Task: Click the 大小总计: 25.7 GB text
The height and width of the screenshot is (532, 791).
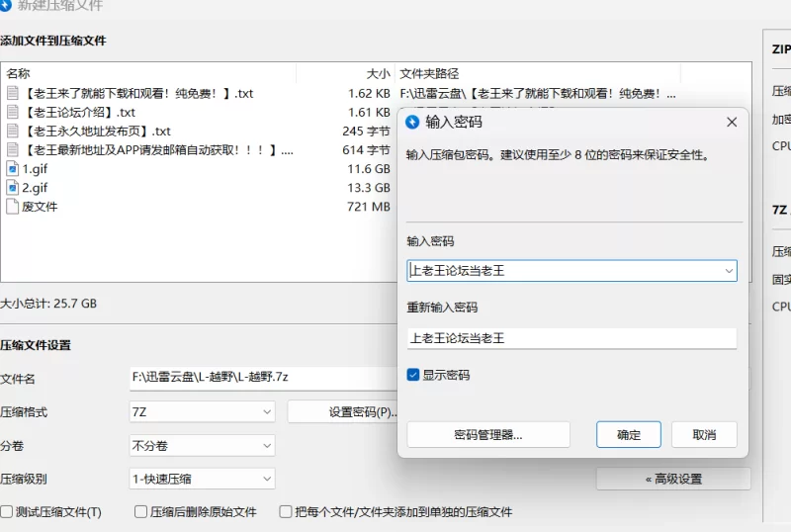Action: point(48,304)
